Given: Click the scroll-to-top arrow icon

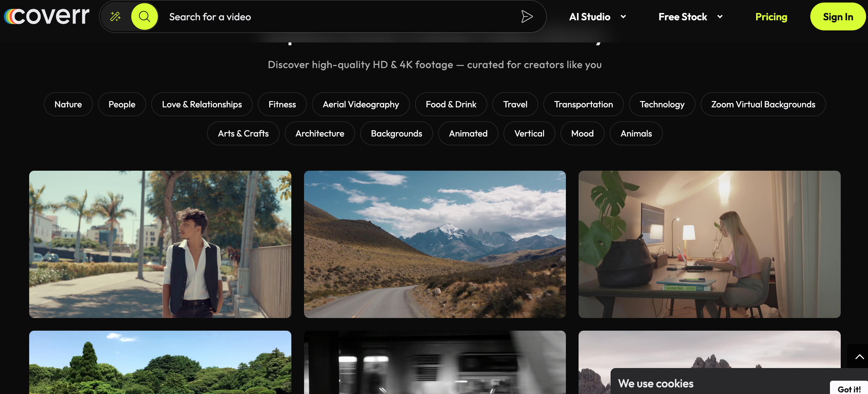Looking at the screenshot, I should 859,356.
